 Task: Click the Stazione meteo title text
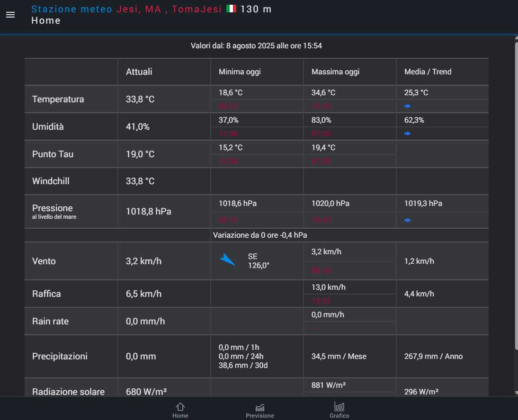pos(71,9)
